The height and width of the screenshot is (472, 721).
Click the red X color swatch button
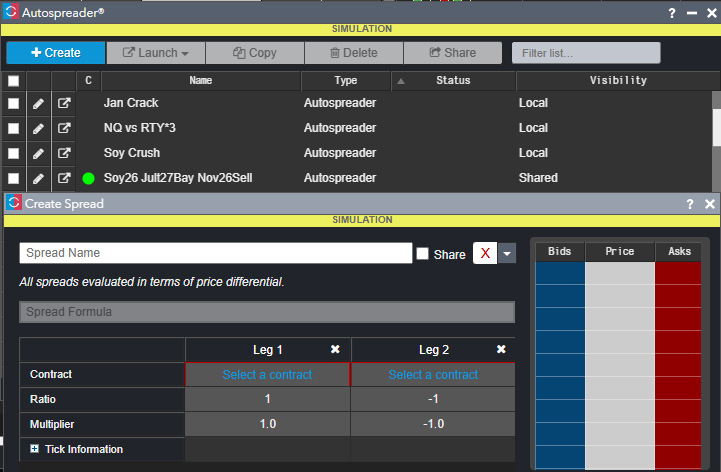click(x=485, y=254)
